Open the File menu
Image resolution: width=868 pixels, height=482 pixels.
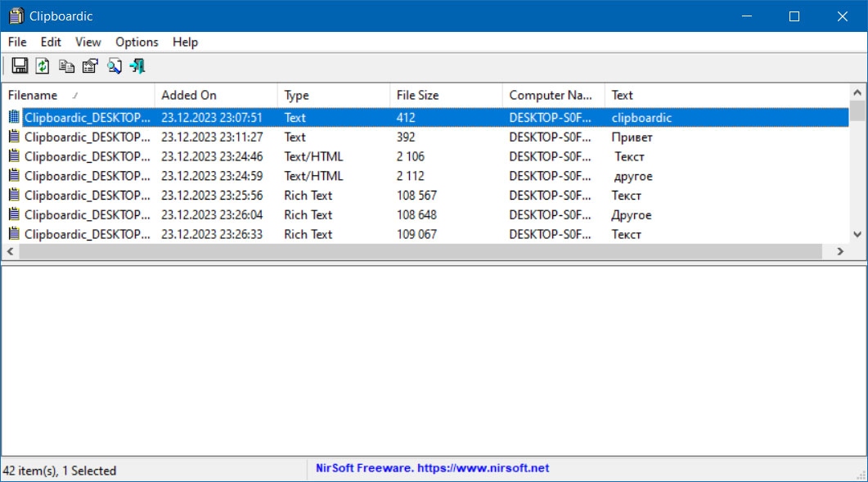click(17, 42)
